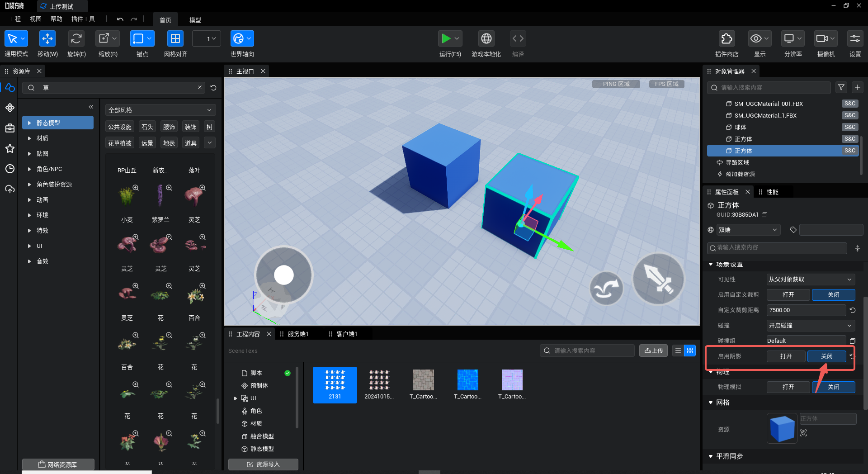Activate the Rotate (E) tool
The width and height of the screenshot is (868, 474).
pyautogui.click(x=76, y=38)
